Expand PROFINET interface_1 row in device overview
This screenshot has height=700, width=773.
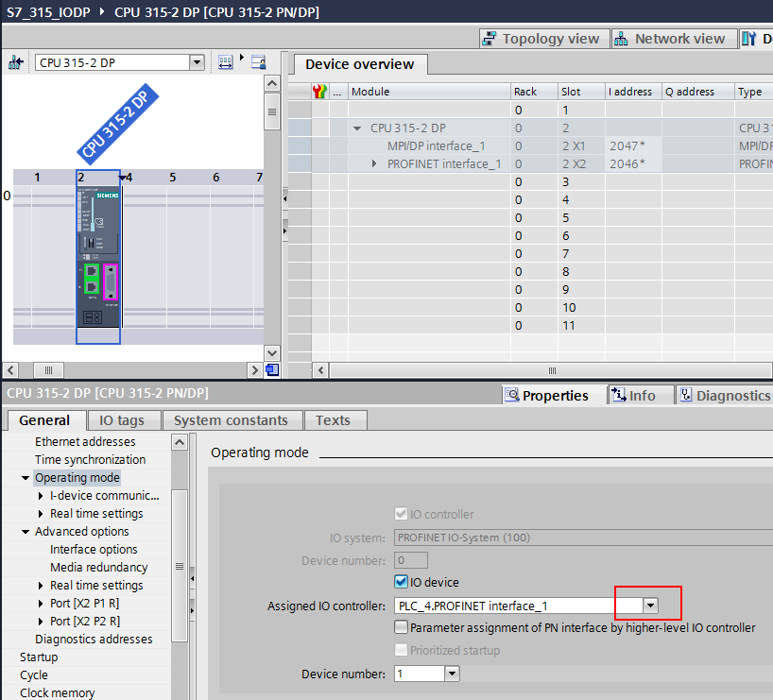tap(374, 163)
